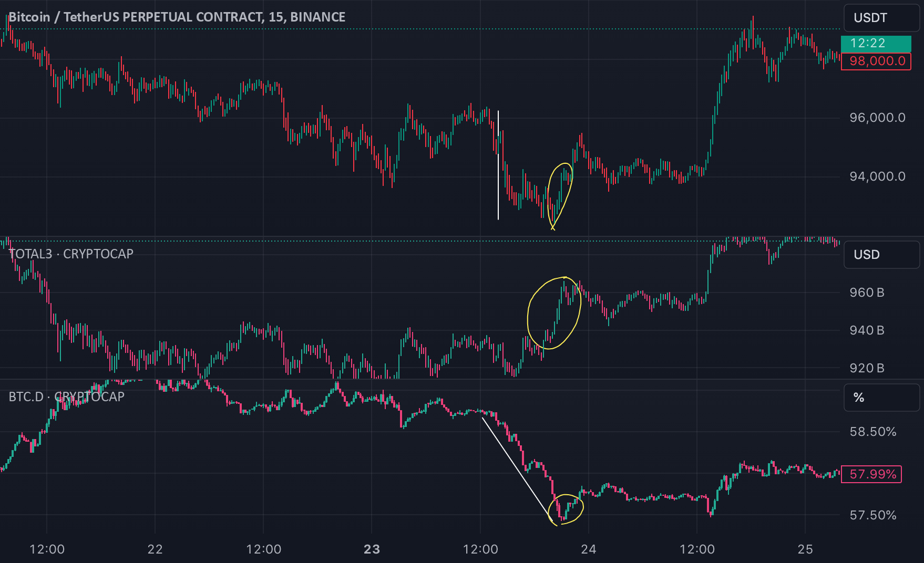This screenshot has height=563, width=924.
Task: Click the BTC.D · CRYPTOCAP symbol label
Action: [67, 397]
